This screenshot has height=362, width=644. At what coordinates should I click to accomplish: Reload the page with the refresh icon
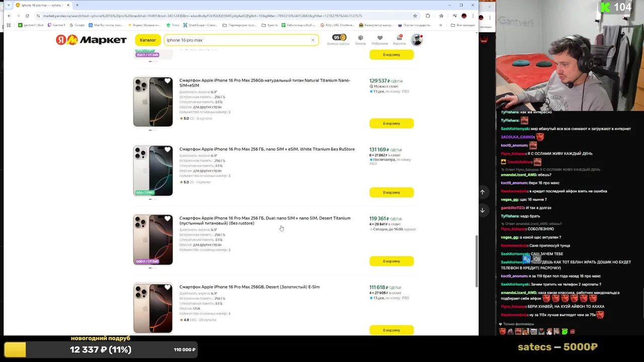click(27, 16)
